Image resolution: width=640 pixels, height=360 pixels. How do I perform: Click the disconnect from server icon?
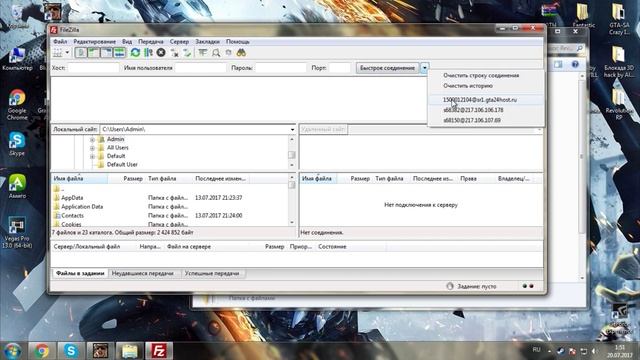coord(175,53)
